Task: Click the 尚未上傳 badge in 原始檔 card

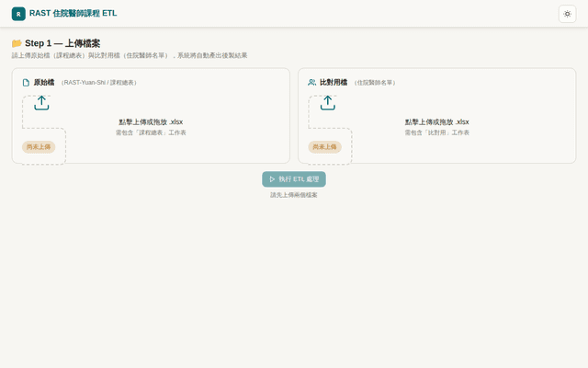Action: pos(39,147)
